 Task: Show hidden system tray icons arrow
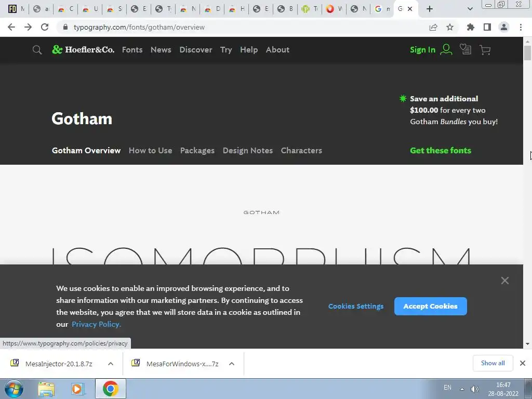(x=462, y=389)
